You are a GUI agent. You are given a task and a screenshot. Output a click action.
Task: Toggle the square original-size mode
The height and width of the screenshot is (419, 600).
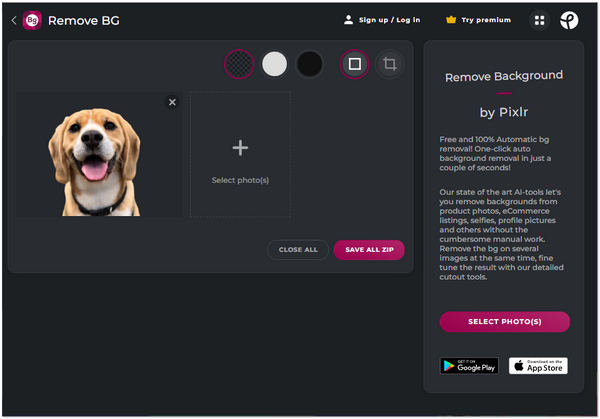point(354,64)
